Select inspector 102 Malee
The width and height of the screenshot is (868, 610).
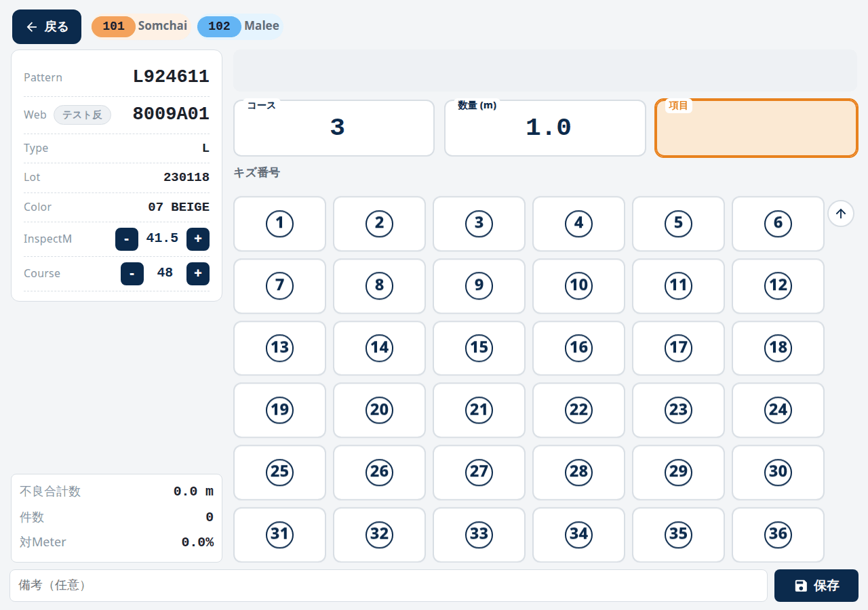click(239, 26)
